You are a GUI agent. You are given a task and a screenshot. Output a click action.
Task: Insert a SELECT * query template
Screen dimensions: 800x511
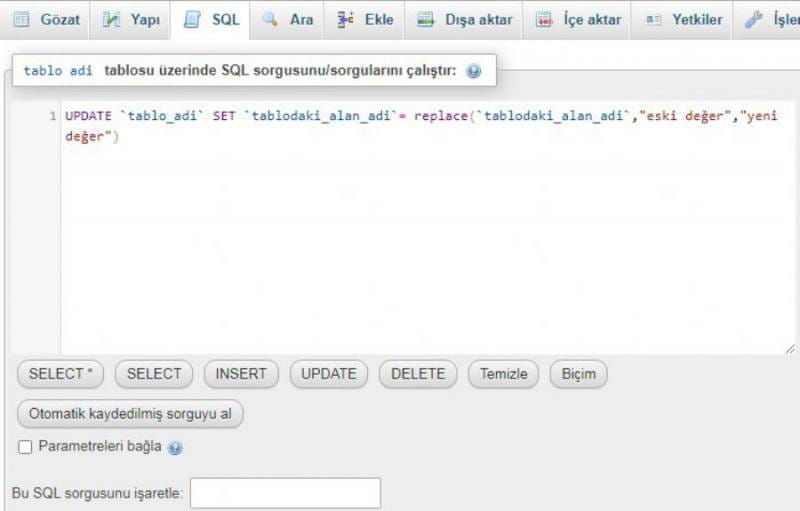coord(61,374)
